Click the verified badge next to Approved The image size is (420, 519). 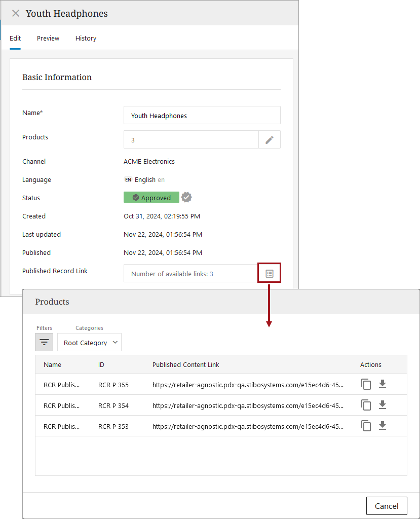click(187, 198)
